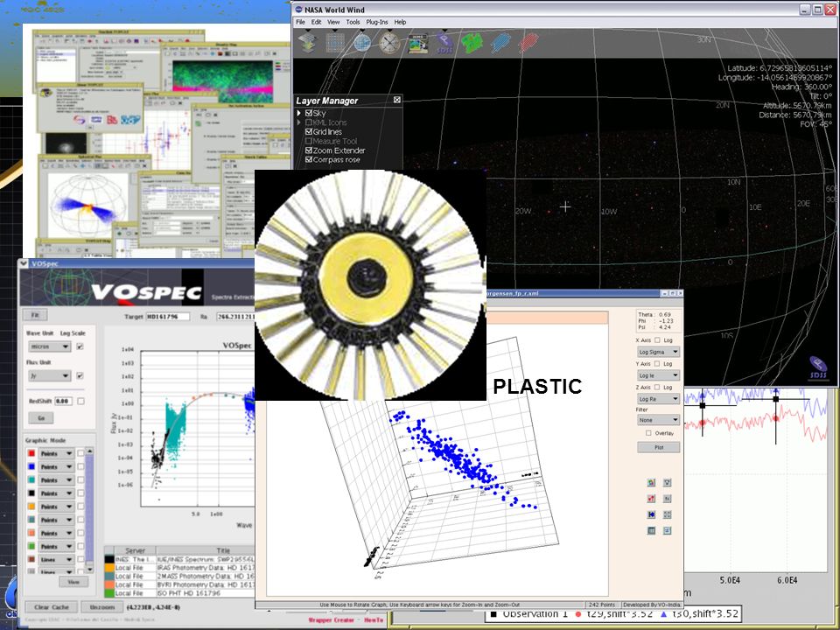
Task: Open the micron Wave Unit dropdown
Action: coord(49,346)
